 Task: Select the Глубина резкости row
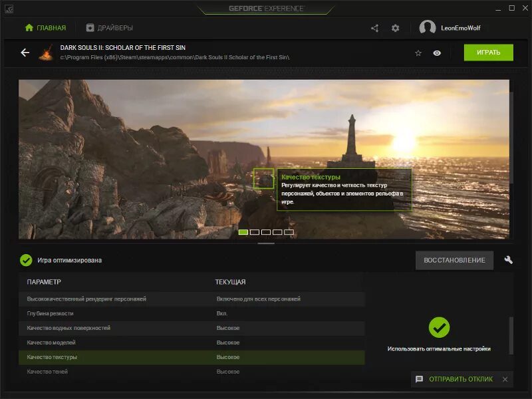click(x=192, y=313)
